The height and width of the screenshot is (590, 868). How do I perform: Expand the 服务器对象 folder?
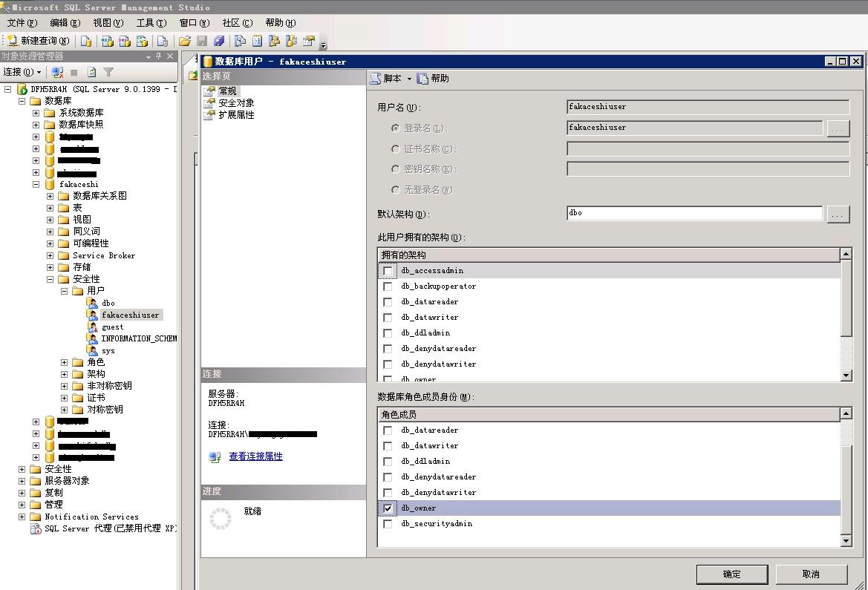coord(22,481)
